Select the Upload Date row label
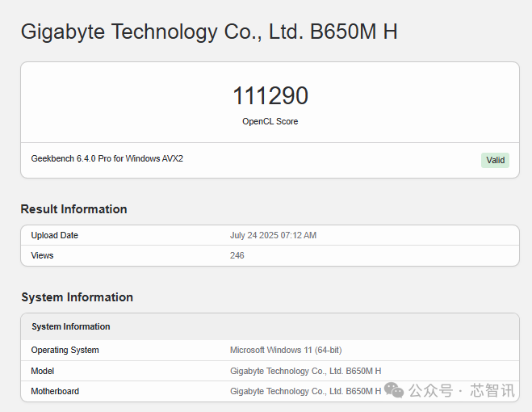 (x=55, y=235)
